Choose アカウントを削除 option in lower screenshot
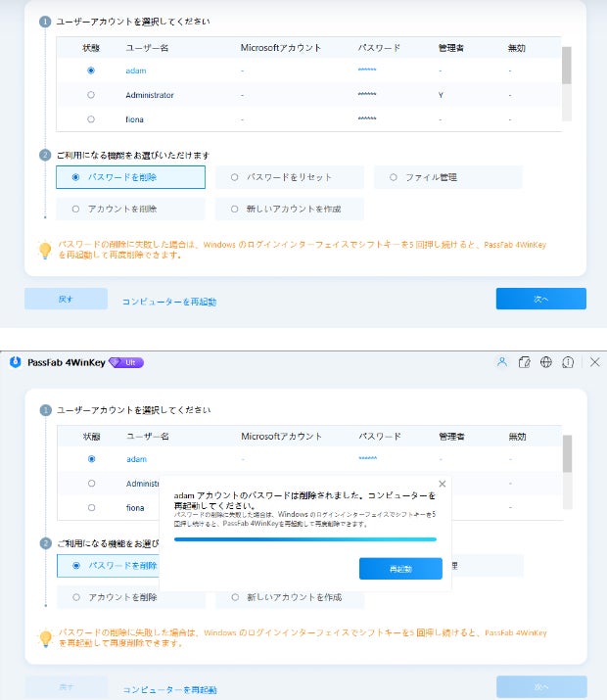 [131, 597]
